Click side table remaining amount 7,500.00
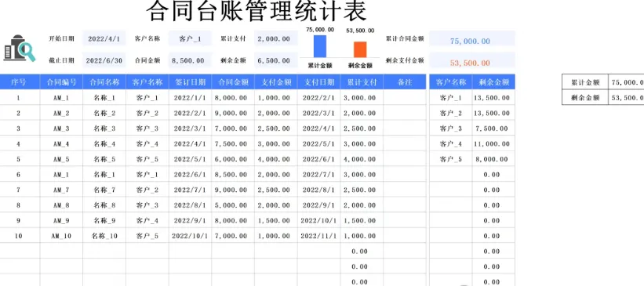Image resolution: width=644 pixels, height=286 pixels. pos(493,129)
